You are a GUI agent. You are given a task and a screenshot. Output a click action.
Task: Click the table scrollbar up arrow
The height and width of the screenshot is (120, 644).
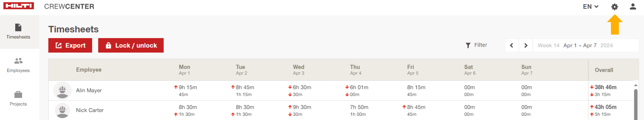[636, 85]
